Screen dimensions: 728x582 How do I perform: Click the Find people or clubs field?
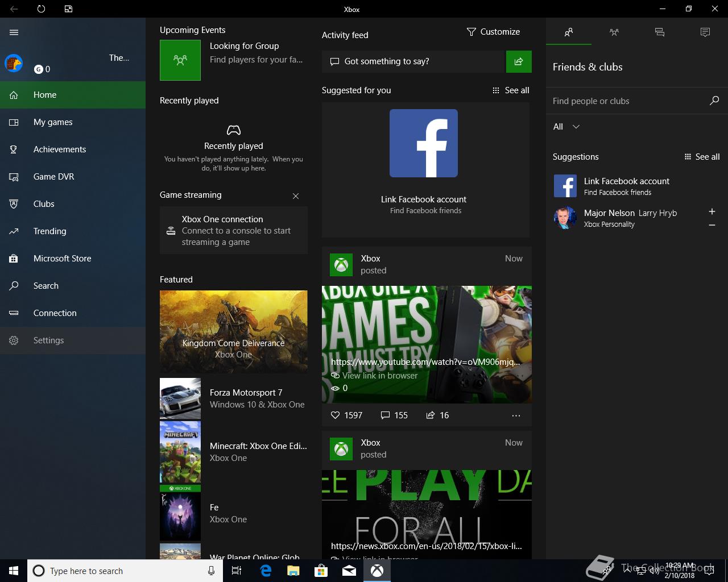tap(626, 101)
